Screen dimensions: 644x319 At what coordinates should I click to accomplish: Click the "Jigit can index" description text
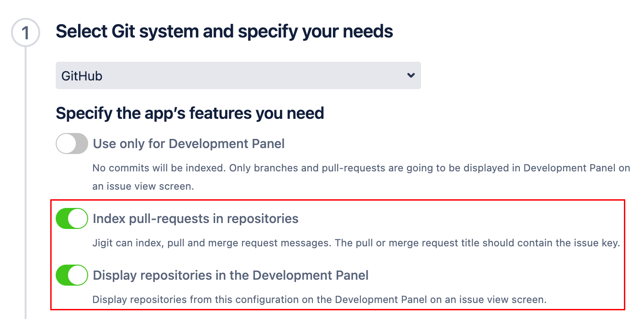pos(356,243)
